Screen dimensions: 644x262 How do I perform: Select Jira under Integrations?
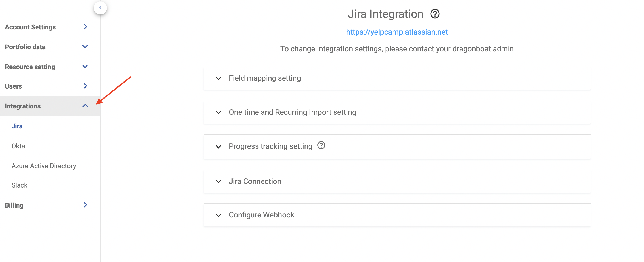tap(17, 126)
